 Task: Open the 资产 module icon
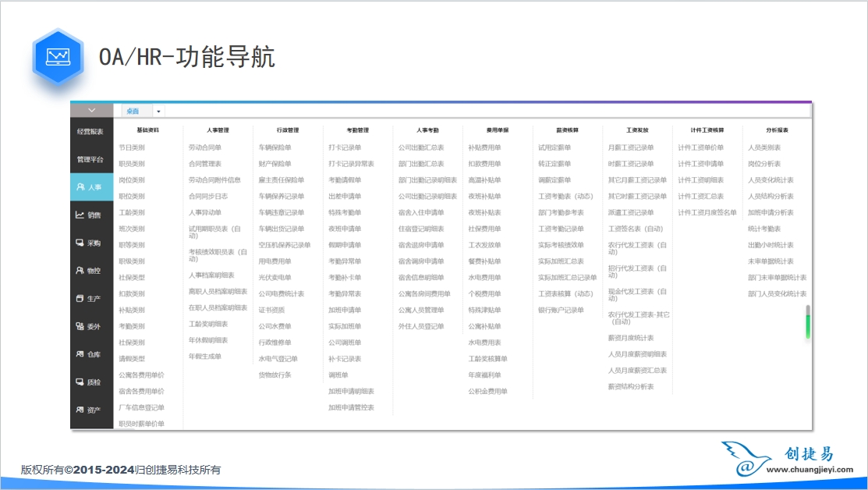click(x=80, y=410)
